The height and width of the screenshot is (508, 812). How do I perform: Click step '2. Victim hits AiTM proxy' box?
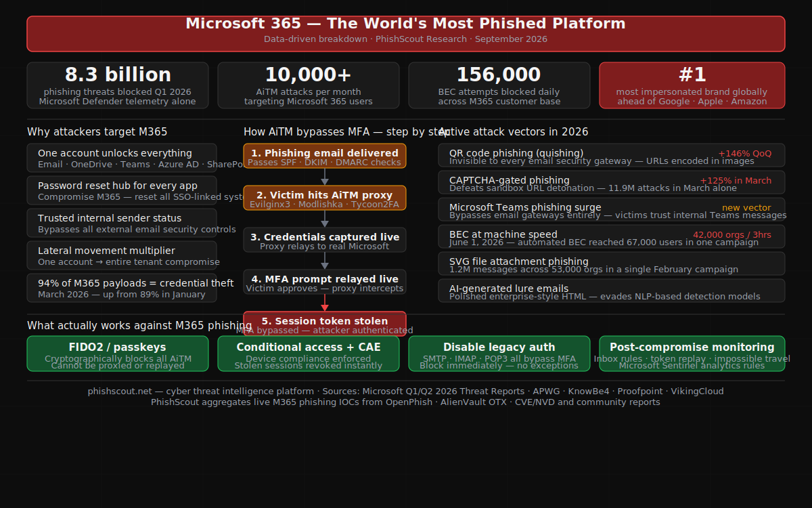pos(325,198)
